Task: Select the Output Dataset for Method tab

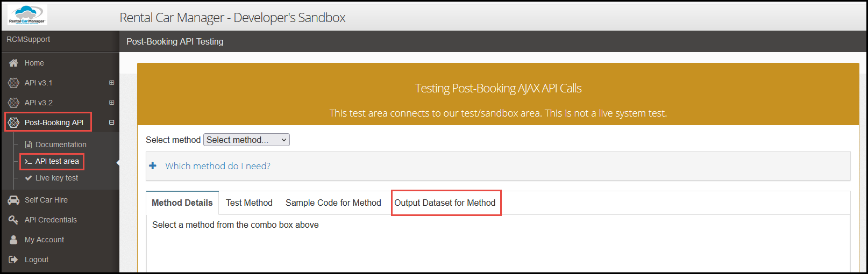Action: click(x=445, y=203)
